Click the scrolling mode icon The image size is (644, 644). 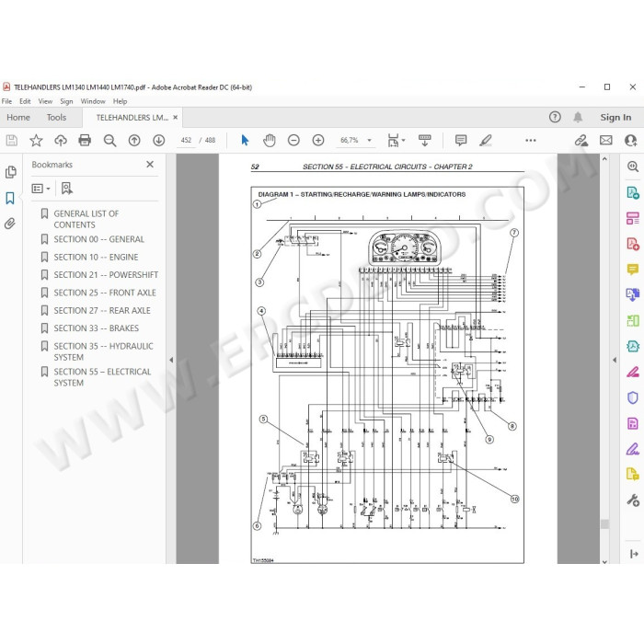[425, 141]
